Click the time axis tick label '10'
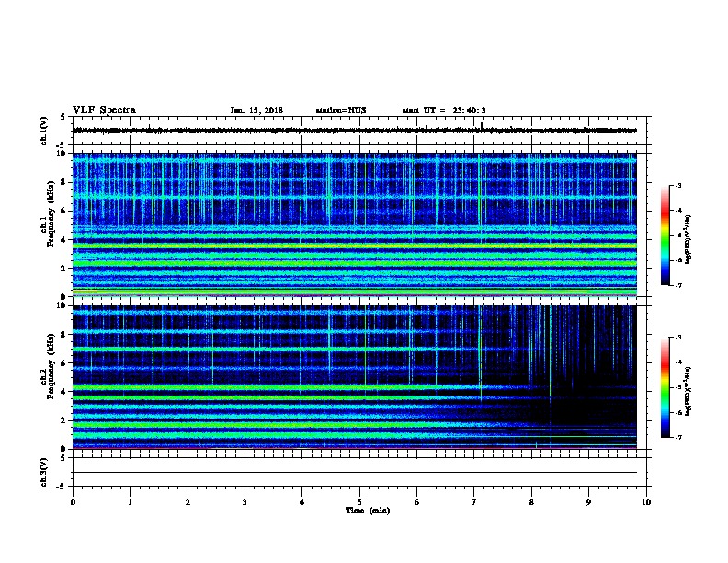The height and width of the screenshot is (563, 728). tap(646, 502)
